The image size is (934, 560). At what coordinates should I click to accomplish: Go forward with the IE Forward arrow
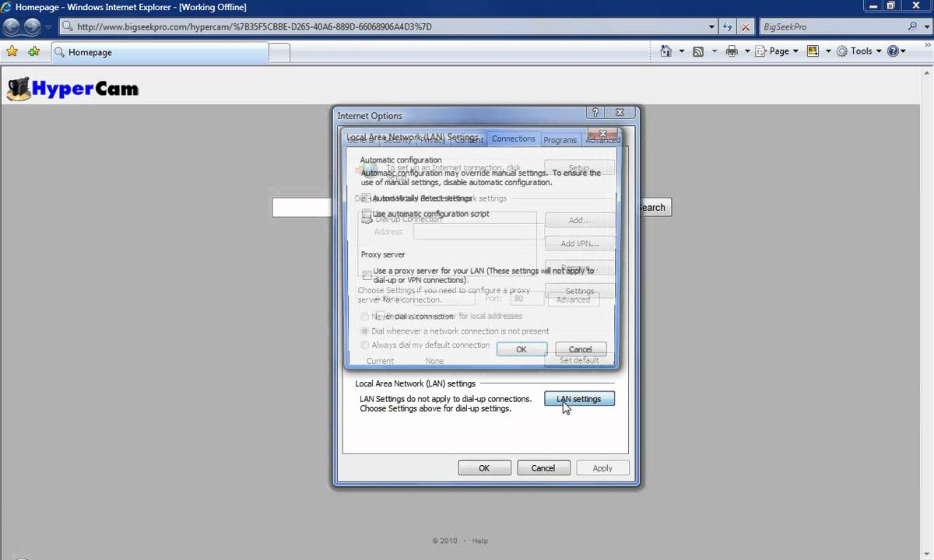click(32, 26)
